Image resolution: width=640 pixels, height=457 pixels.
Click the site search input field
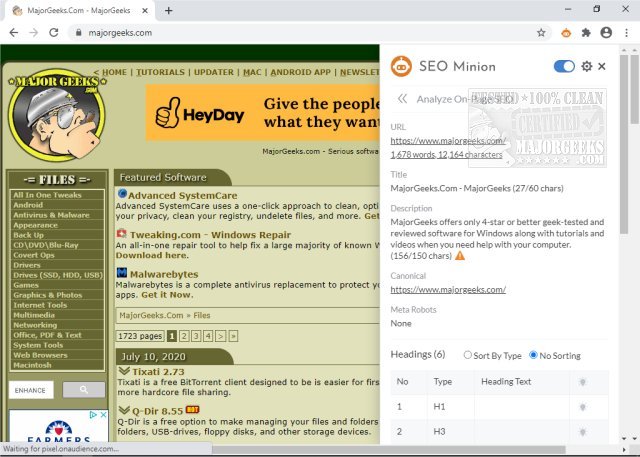[31, 390]
